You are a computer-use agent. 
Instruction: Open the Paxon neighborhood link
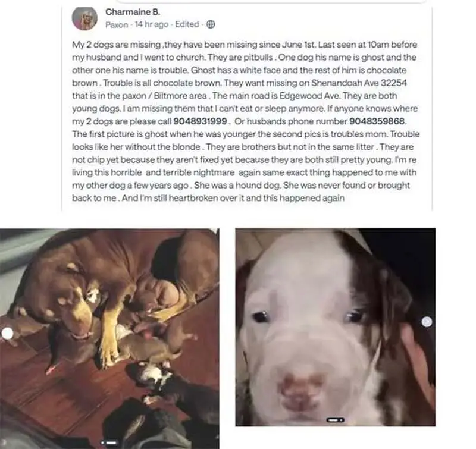[117, 24]
